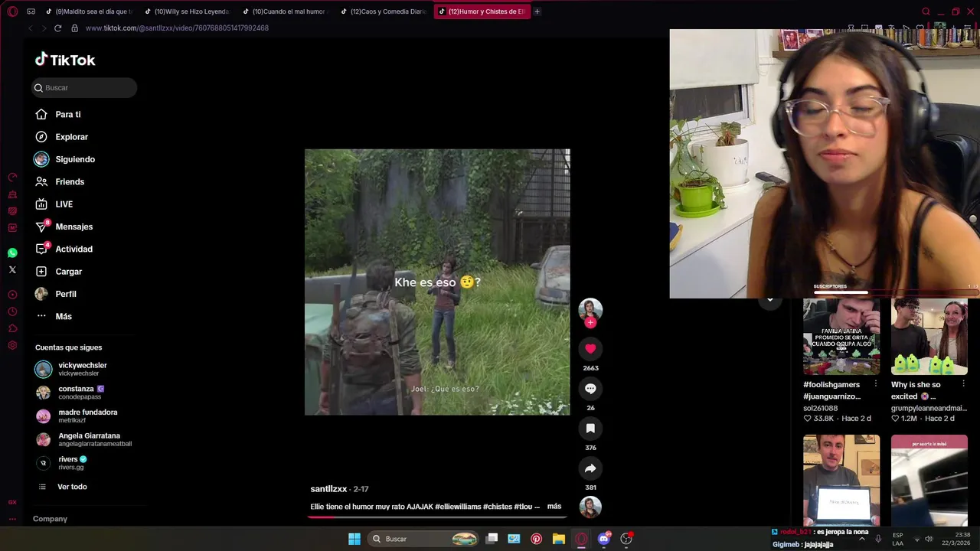Screen dimensions: 980x551
Task: Click the Para ti home icon
Action: click(41, 114)
